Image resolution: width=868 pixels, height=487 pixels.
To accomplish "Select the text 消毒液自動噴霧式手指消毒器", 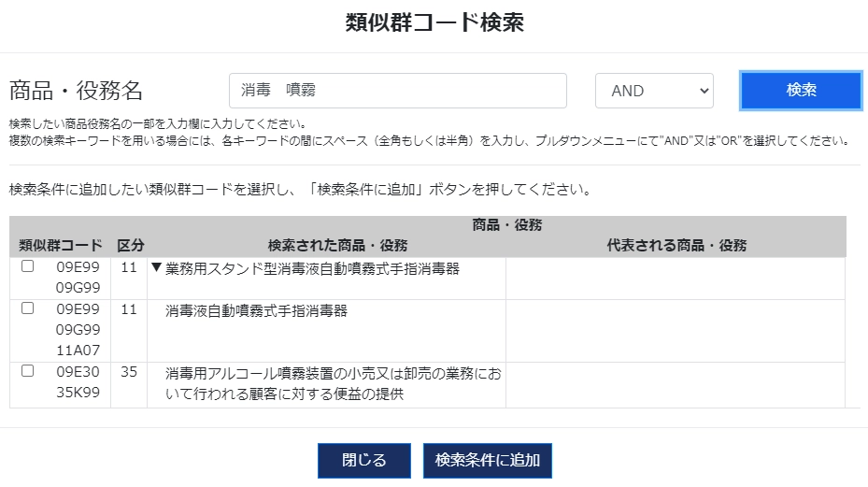I will click(x=256, y=311).
